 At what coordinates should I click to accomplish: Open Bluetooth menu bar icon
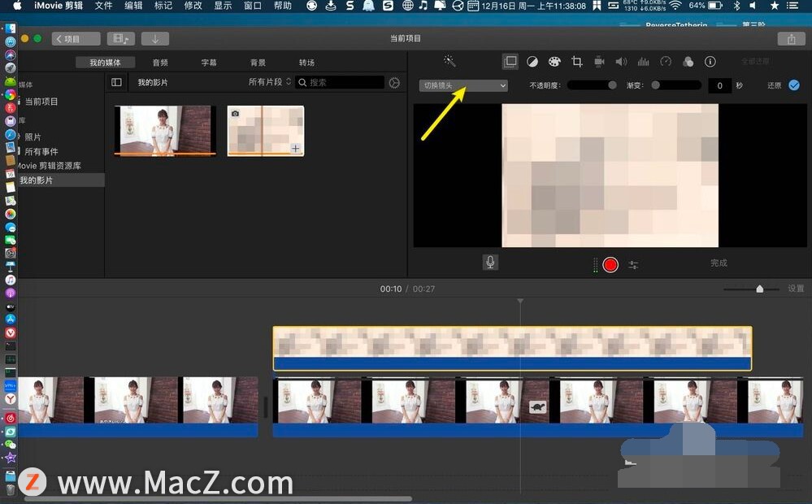(736, 6)
